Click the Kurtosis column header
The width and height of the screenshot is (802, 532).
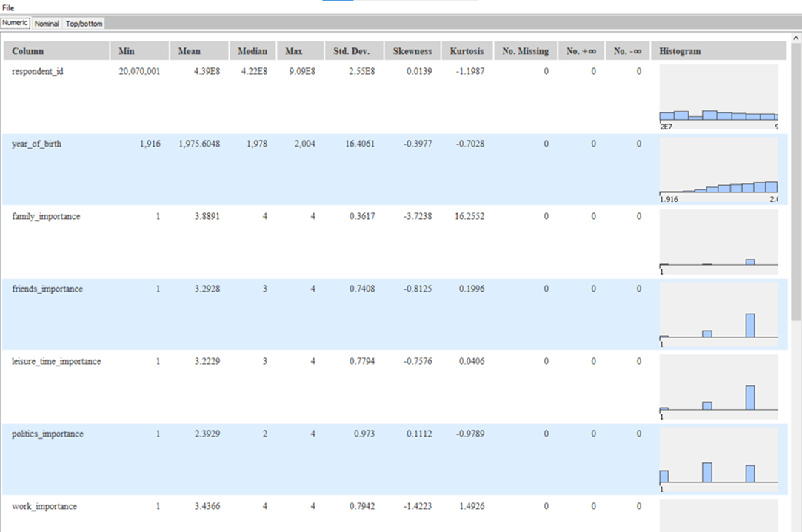(467, 51)
